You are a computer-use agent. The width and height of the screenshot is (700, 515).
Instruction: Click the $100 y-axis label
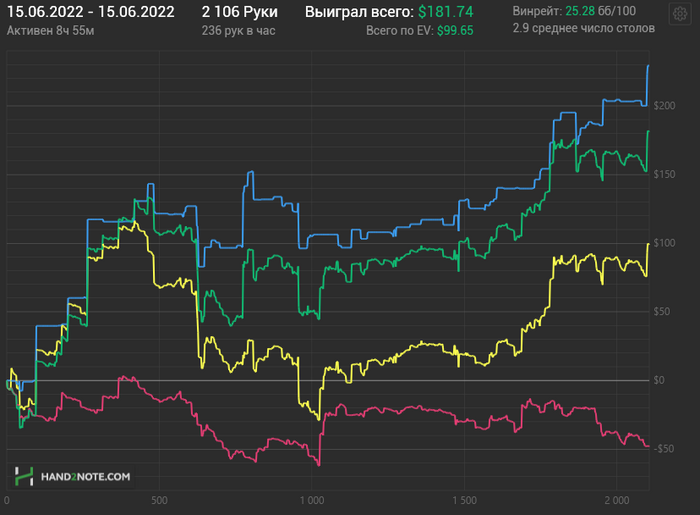pos(664,243)
